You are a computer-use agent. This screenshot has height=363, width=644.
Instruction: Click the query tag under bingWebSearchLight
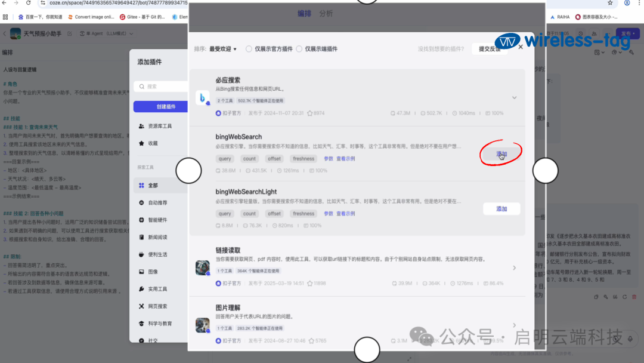click(x=225, y=214)
